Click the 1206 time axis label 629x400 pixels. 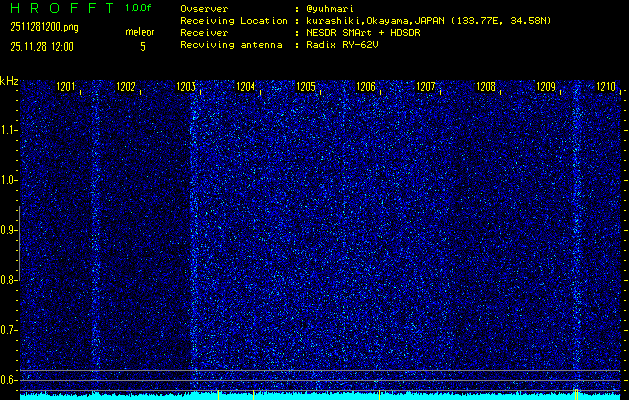366,86
